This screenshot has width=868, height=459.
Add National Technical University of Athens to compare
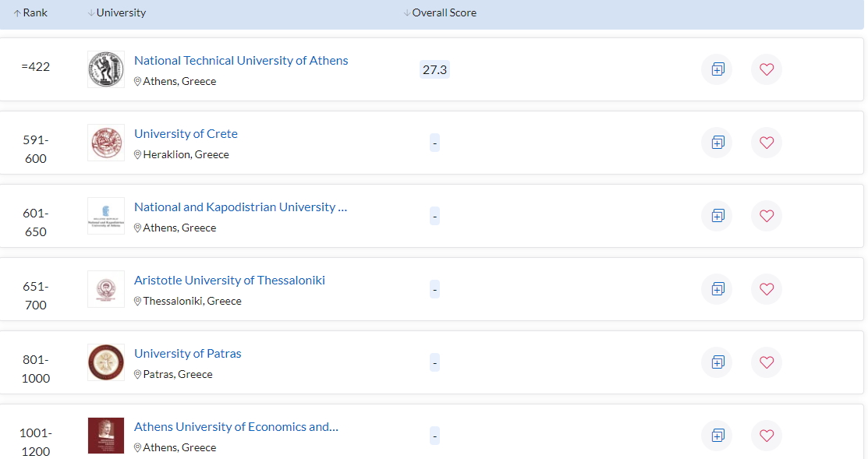point(717,69)
